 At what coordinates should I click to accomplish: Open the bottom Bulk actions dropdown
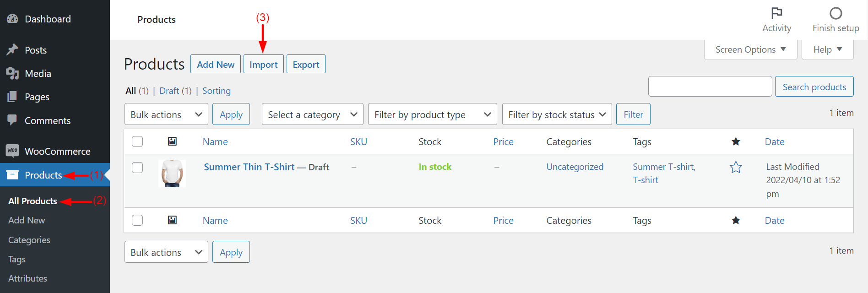coord(166,252)
